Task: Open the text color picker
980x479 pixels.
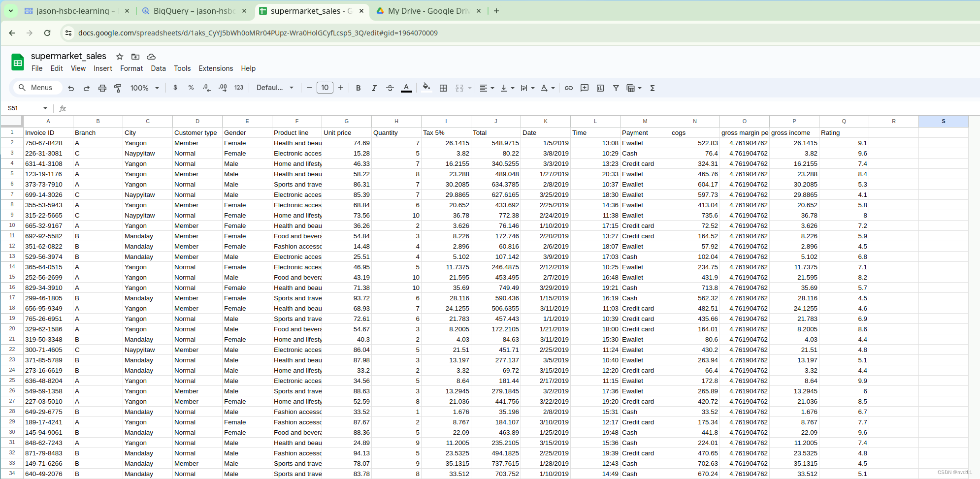Action: tap(406, 88)
